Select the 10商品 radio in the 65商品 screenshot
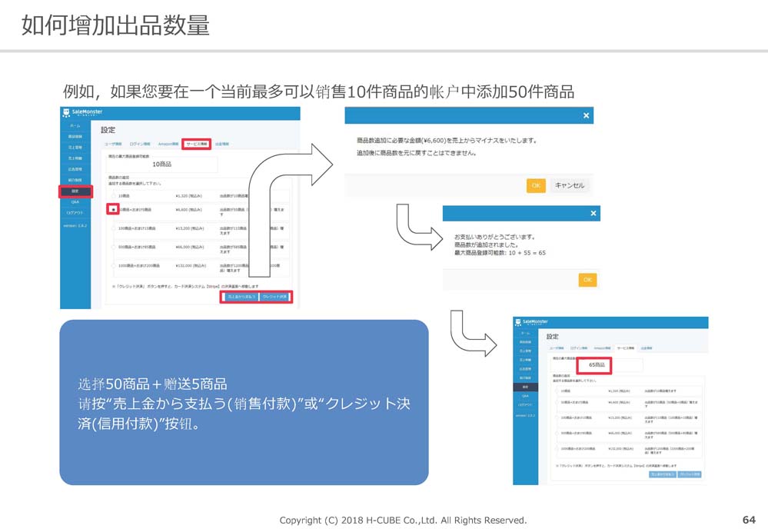 pyautogui.click(x=557, y=391)
